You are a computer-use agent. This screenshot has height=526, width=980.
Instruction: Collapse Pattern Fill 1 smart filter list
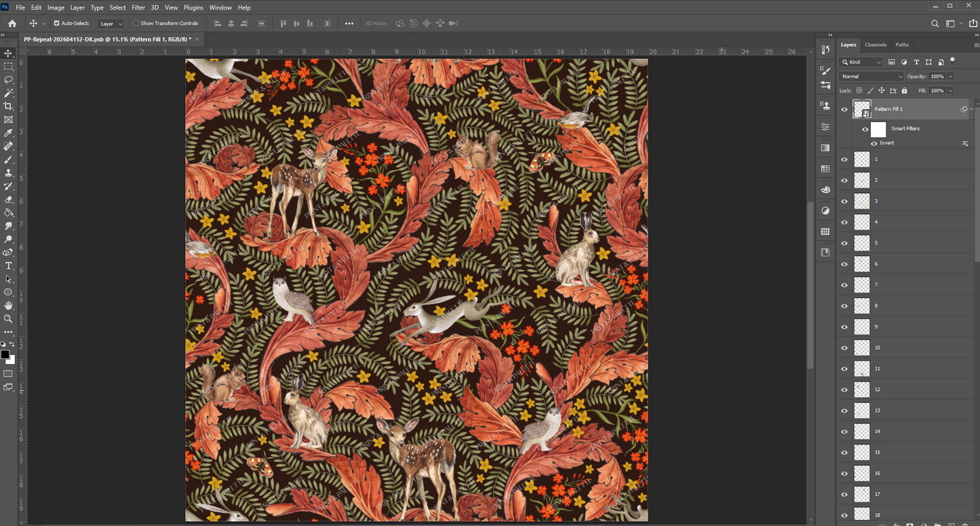click(x=972, y=109)
